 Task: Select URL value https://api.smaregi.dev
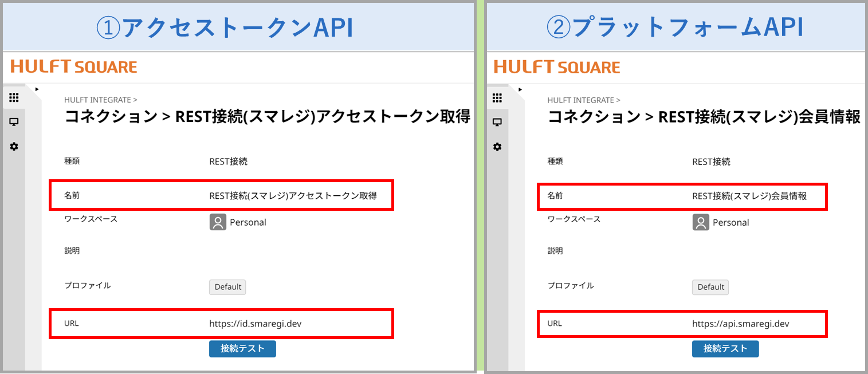click(741, 324)
